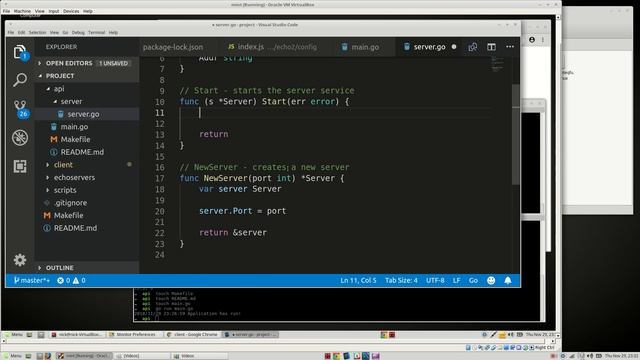The height and width of the screenshot is (360, 640).
Task: Open guest taskbar 'client - Google Chrome' item
Action: point(192,335)
